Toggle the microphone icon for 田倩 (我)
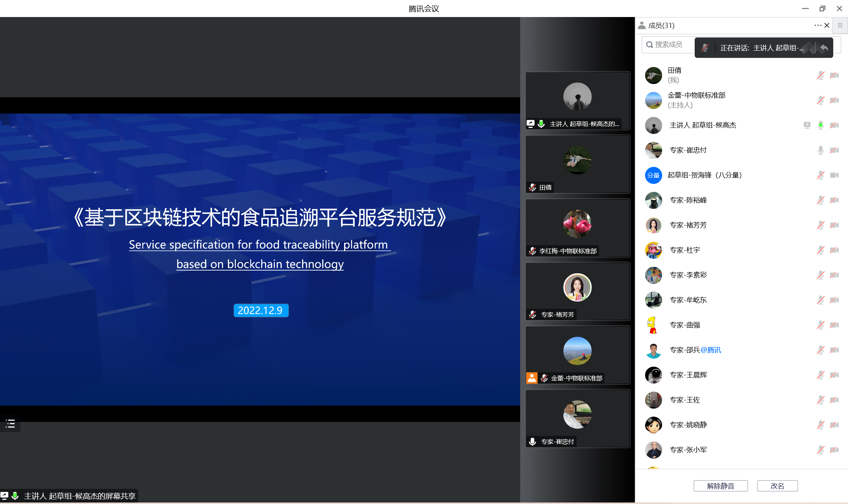 [x=820, y=75]
